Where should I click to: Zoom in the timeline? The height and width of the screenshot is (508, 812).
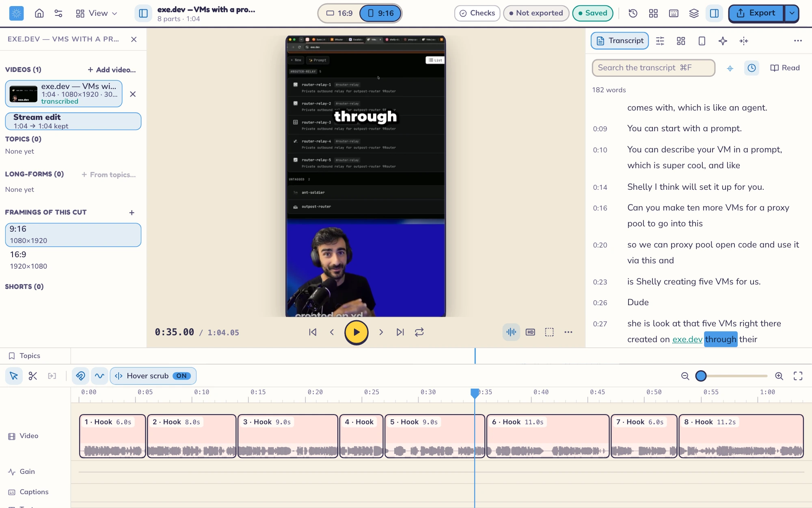(x=779, y=376)
